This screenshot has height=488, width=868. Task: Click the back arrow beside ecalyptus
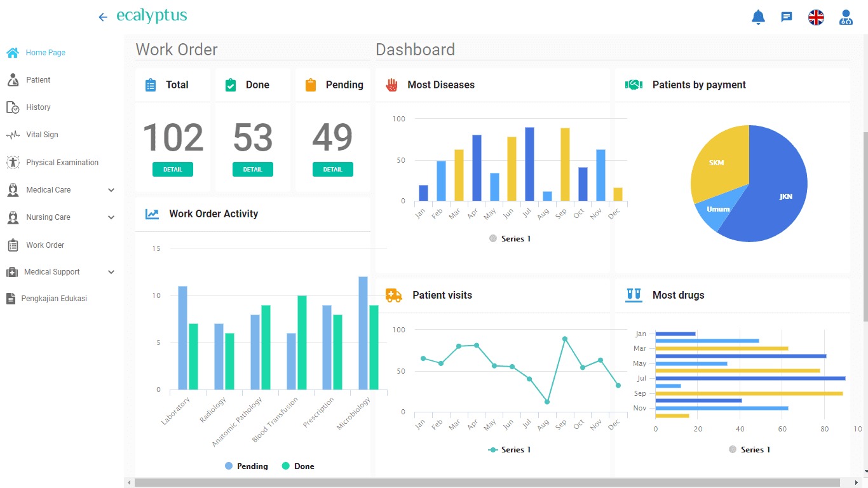click(103, 17)
